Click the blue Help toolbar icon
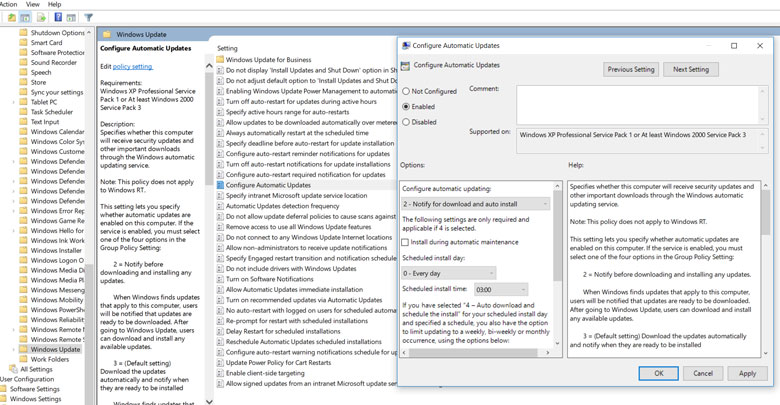 tap(58, 18)
